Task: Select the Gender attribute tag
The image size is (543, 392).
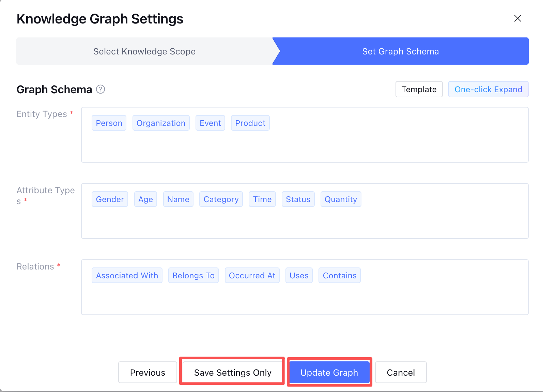Action: (110, 199)
